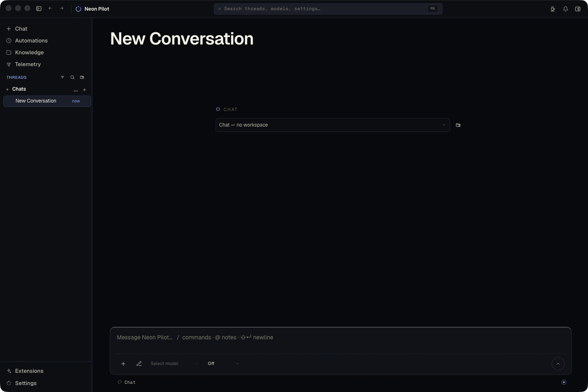Screen dimensions: 588x392
Task: Click the Neon Pilot logo icon
Action: pos(78,9)
